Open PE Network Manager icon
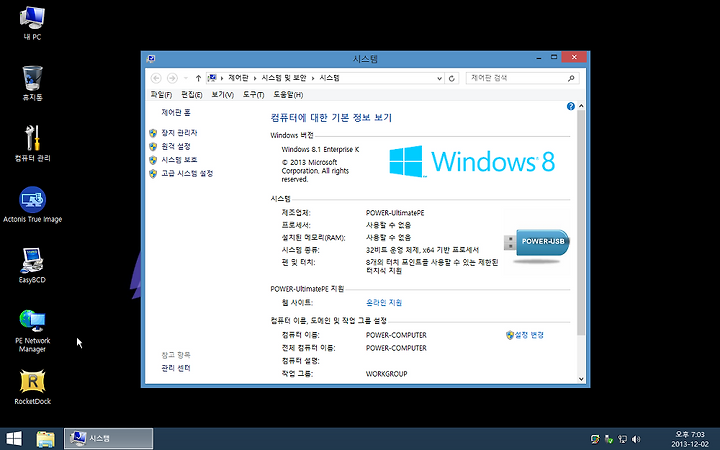720x450 pixels. [32, 331]
